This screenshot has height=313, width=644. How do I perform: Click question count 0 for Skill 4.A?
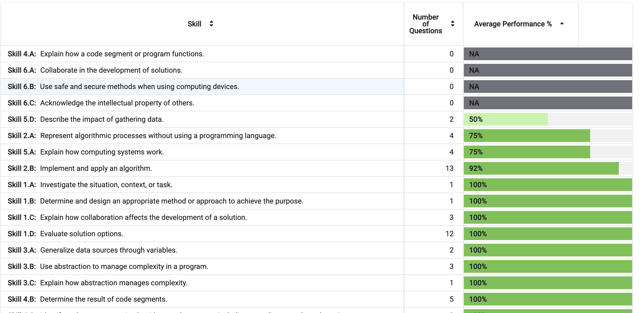(x=452, y=54)
